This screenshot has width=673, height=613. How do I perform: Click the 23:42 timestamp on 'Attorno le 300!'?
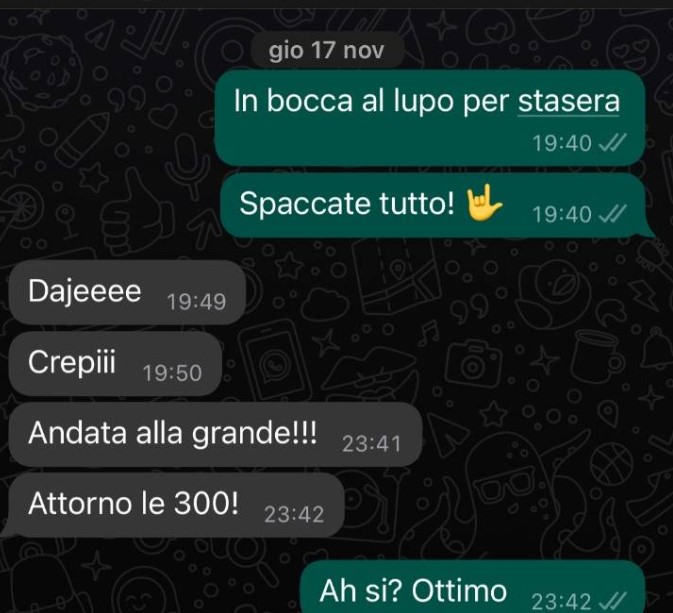(294, 514)
